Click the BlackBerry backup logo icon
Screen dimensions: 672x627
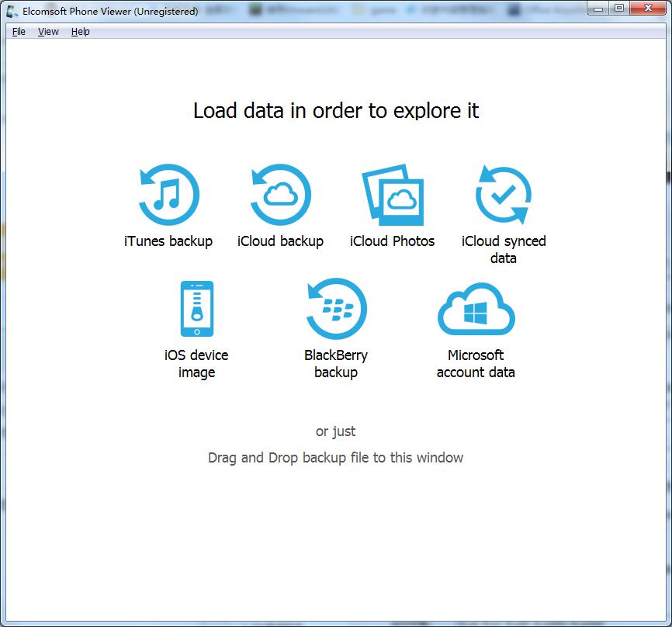point(336,309)
